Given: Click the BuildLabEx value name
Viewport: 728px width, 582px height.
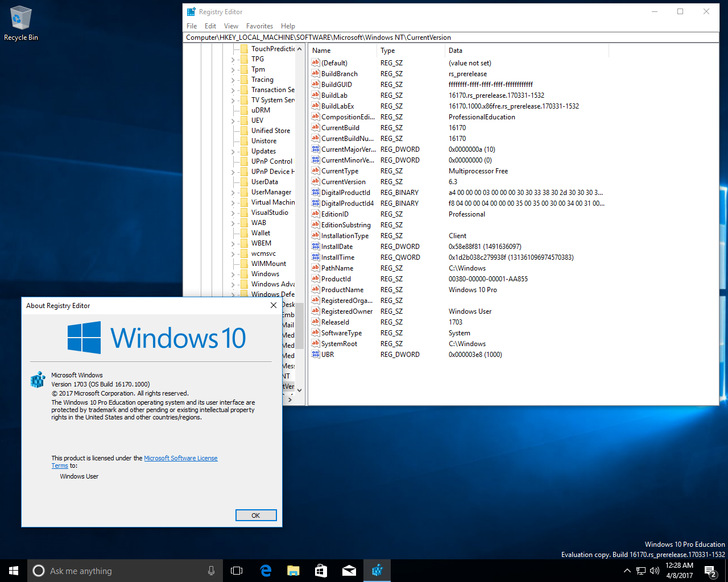Looking at the screenshot, I should 337,106.
